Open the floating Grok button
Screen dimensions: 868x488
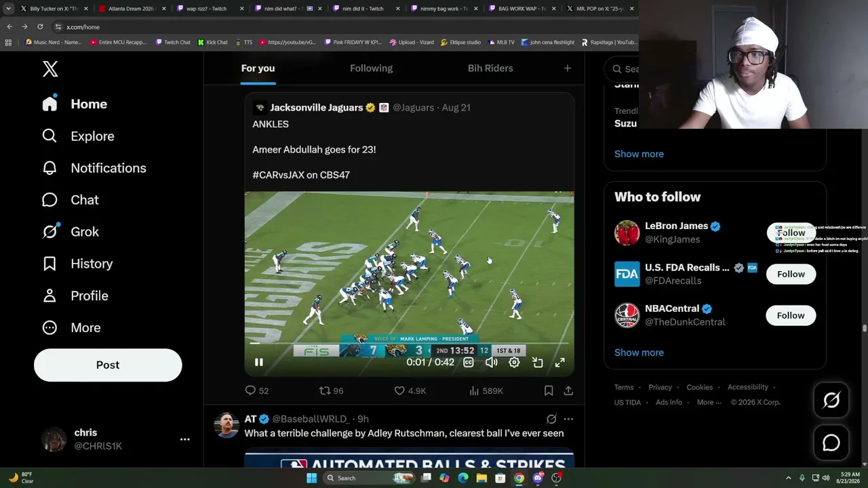pyautogui.click(x=831, y=401)
